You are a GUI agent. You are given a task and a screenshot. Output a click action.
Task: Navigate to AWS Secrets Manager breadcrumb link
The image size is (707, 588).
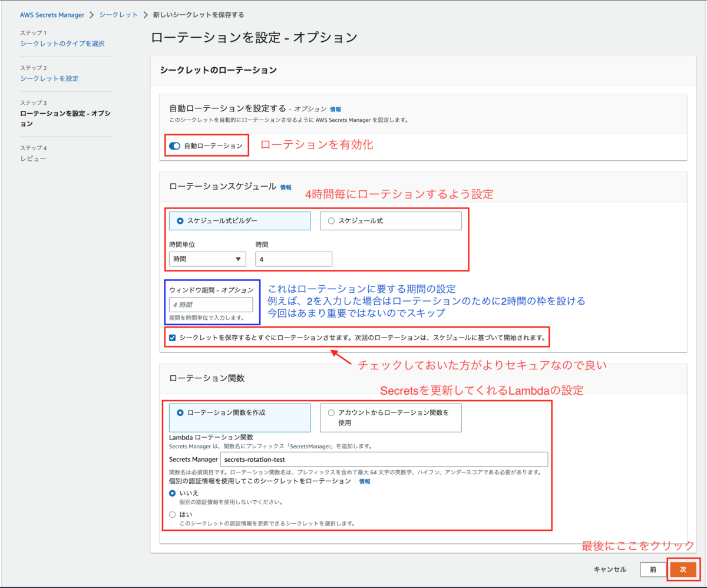(52, 15)
